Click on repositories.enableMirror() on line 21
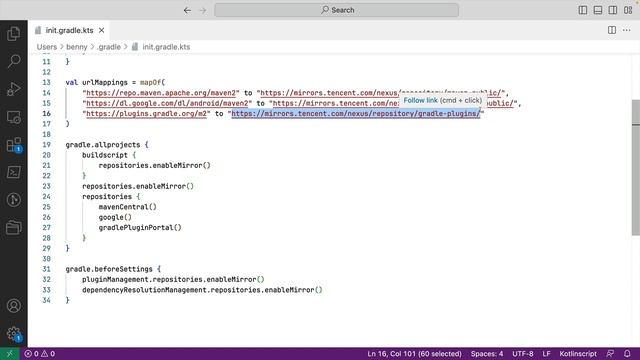This screenshot has width=640, height=360. 154,166
